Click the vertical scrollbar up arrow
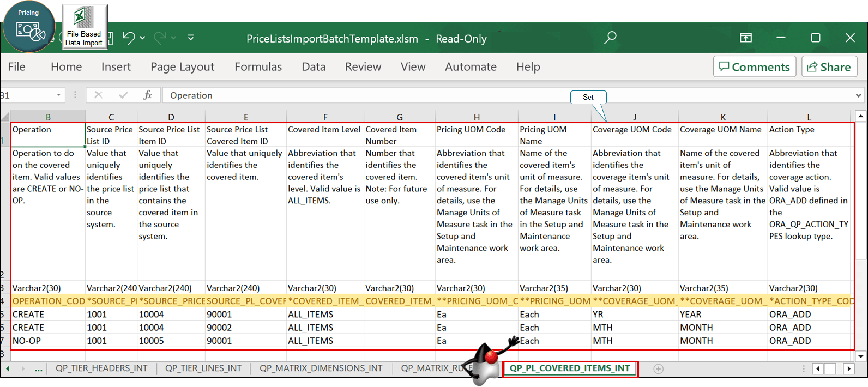868x387 pixels. click(x=861, y=116)
